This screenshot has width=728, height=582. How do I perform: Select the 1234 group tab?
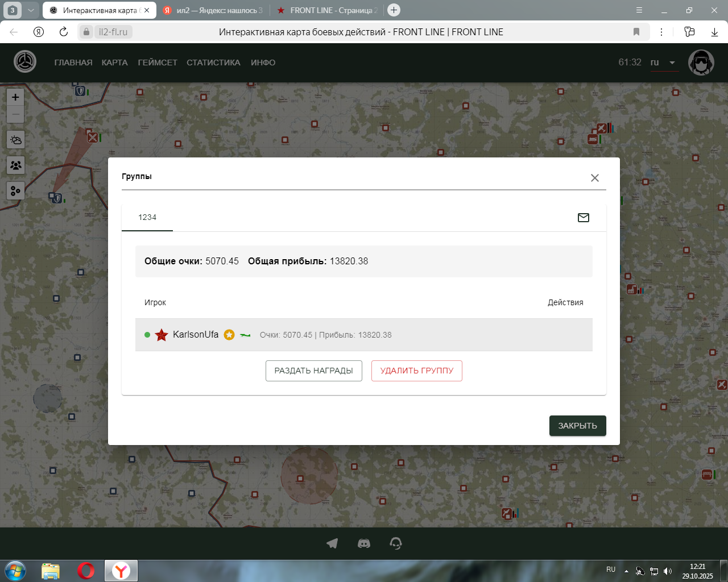pyautogui.click(x=147, y=218)
